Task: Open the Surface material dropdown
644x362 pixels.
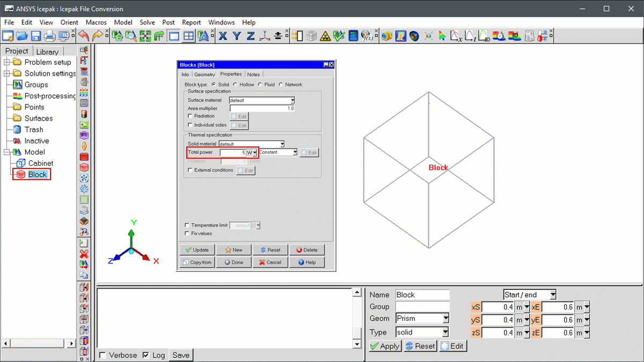Action: click(292, 100)
